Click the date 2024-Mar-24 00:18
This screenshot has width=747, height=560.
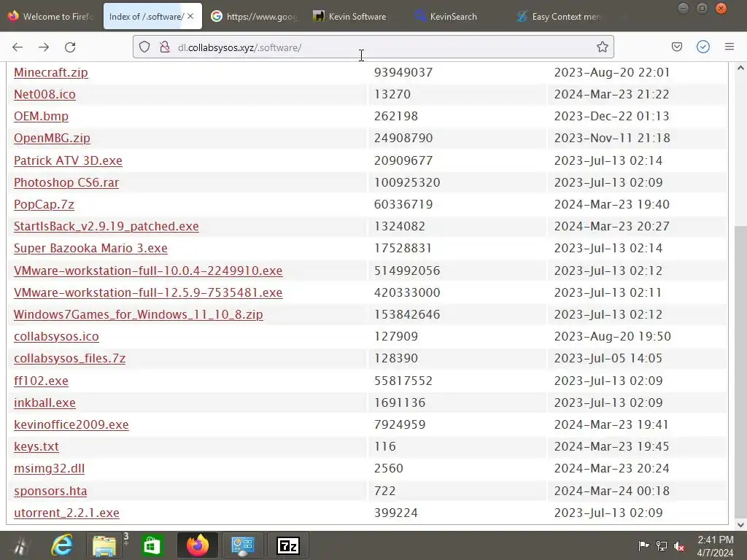click(612, 491)
